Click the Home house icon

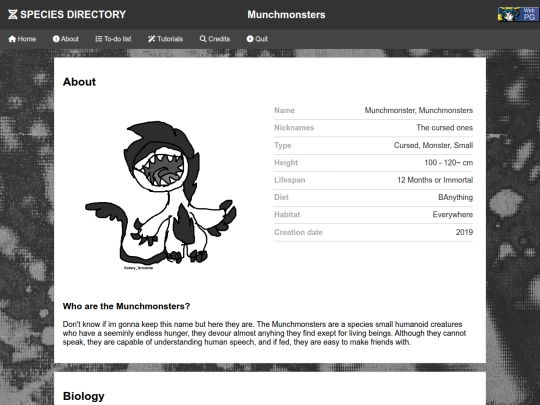(12, 39)
